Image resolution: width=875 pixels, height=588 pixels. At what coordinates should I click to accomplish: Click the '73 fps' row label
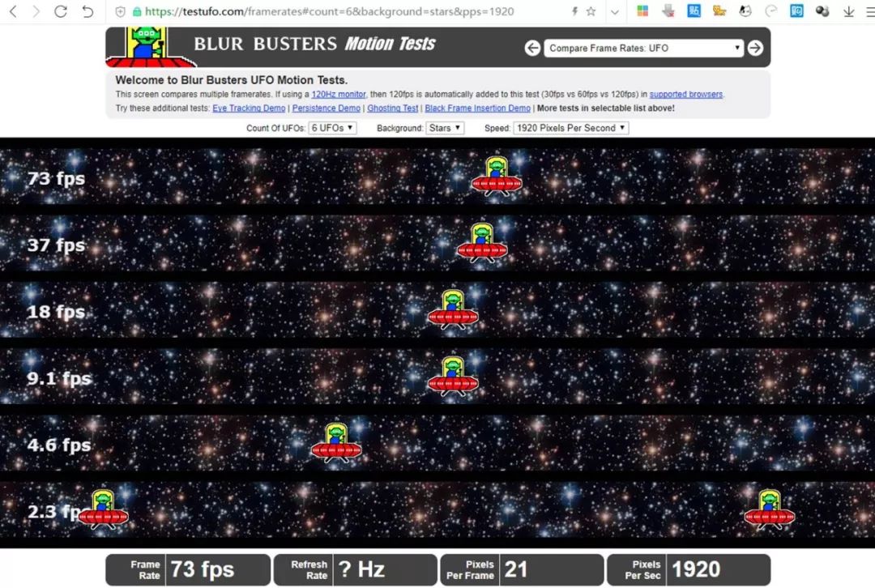(57, 178)
